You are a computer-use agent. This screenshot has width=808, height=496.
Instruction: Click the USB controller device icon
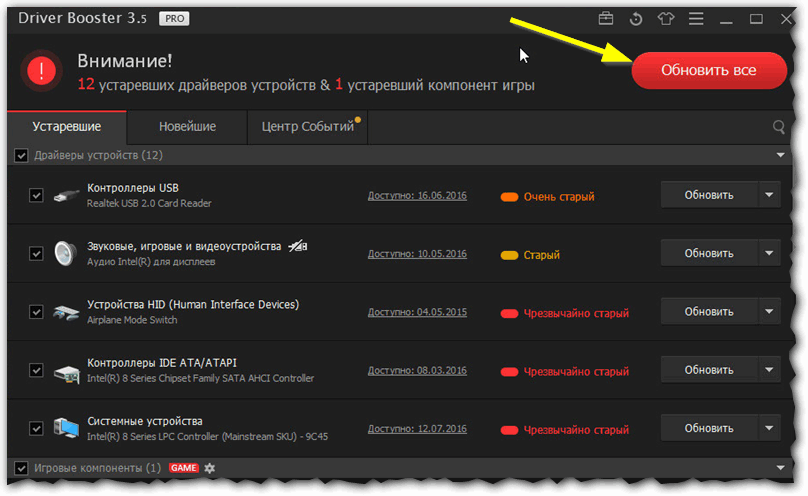click(67, 195)
